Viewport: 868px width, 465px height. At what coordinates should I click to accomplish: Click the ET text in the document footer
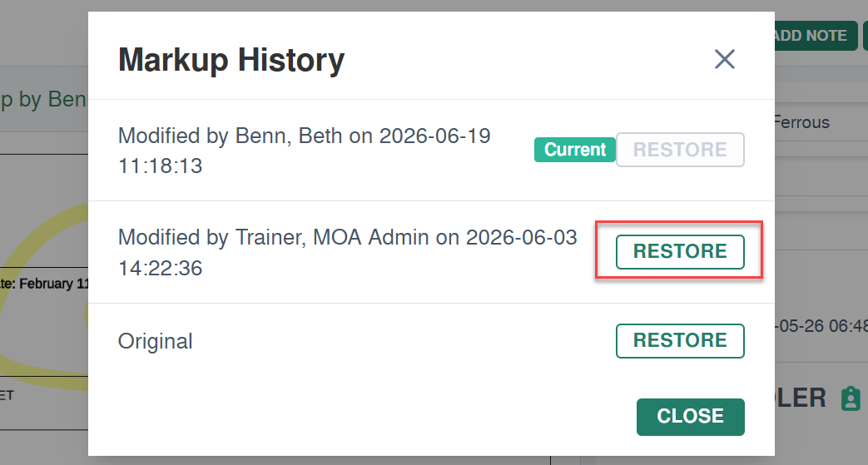7,395
